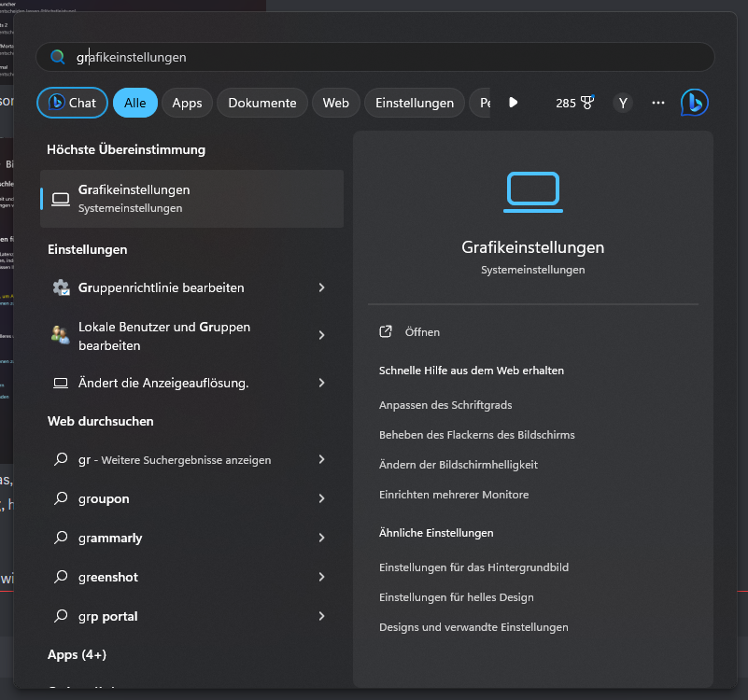Click the Höchste Übereinstimmung heading
Screen dimensions: 748x700
126,149
